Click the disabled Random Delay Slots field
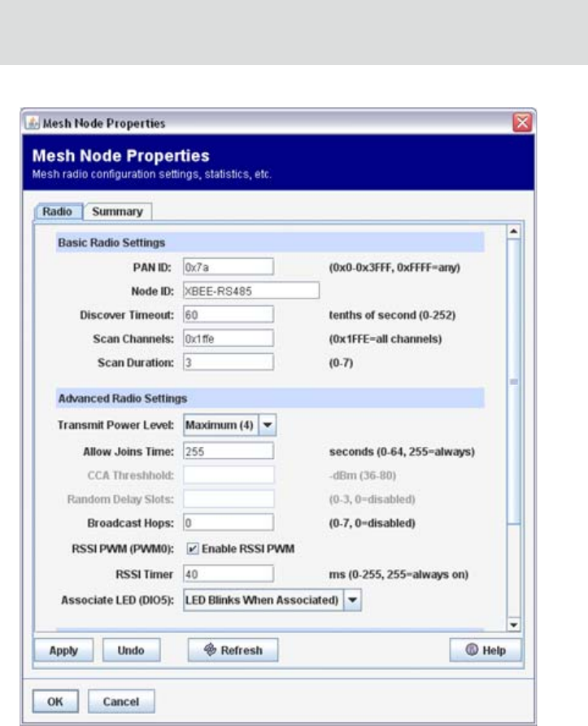This screenshot has height=726, width=588. click(x=228, y=499)
